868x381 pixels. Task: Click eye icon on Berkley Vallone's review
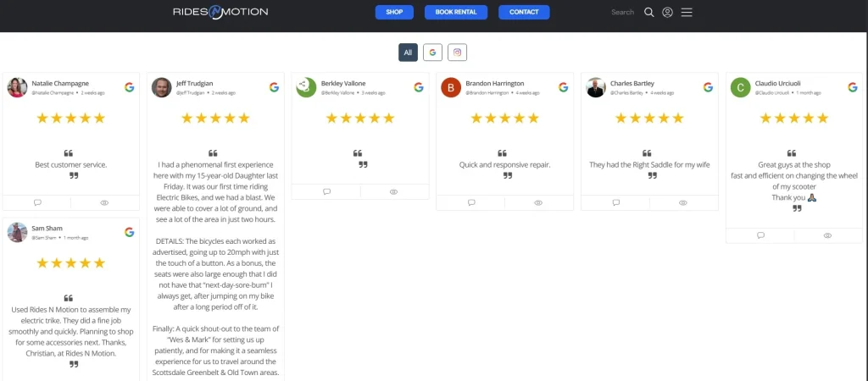394,192
